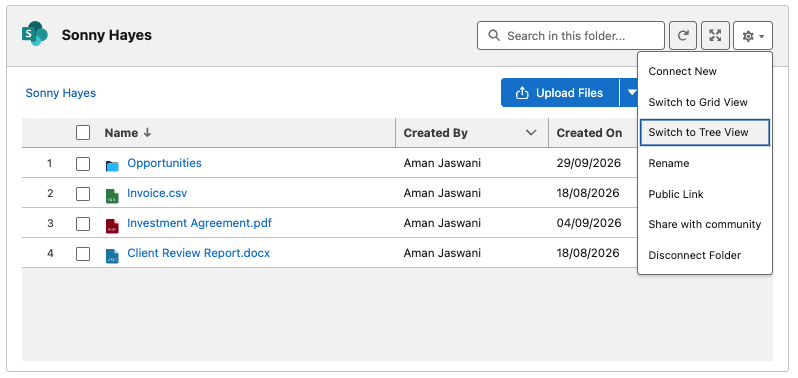Click row number 3 cell
Viewport: 798px width, 378px height.
[x=50, y=223]
